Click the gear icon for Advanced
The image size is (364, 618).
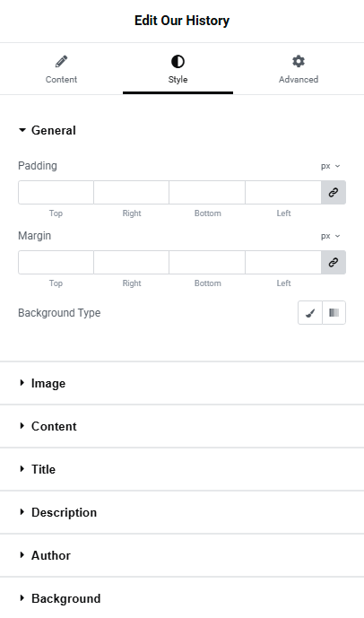[299, 62]
